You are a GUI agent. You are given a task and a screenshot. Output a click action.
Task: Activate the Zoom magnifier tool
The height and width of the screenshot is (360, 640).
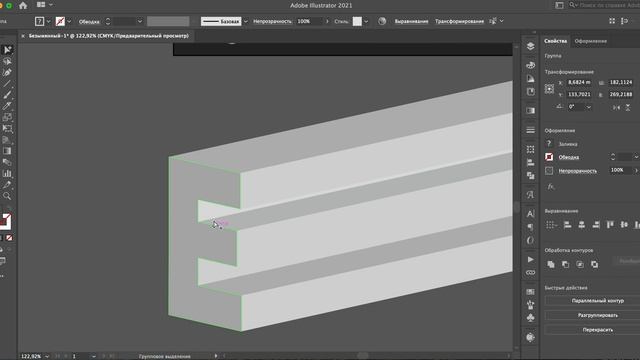click(7, 196)
